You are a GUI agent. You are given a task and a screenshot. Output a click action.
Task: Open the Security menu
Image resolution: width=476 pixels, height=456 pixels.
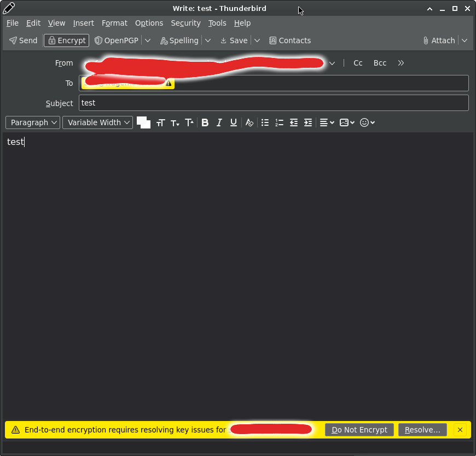185,23
